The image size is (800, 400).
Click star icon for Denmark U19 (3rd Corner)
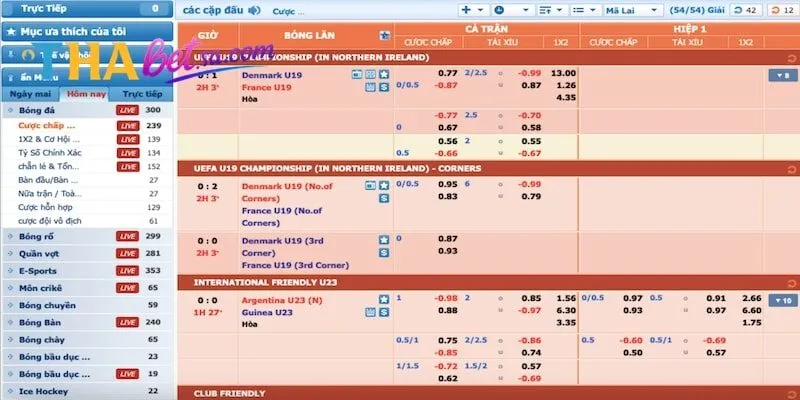(x=384, y=240)
